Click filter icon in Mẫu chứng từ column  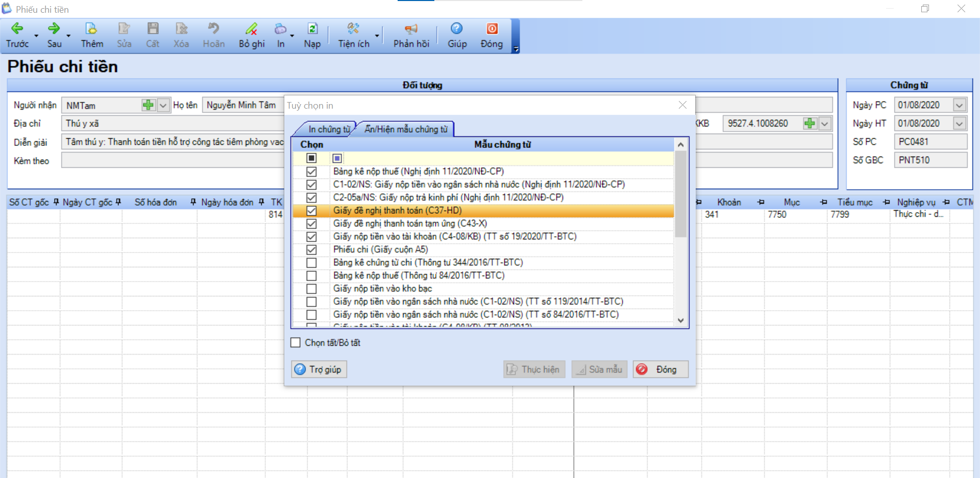pos(337,158)
